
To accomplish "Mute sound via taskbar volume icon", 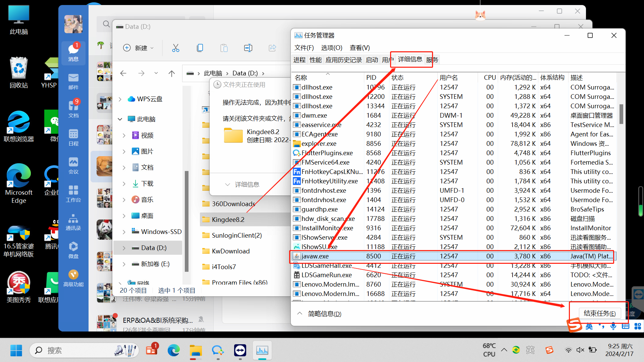I will (x=580, y=350).
